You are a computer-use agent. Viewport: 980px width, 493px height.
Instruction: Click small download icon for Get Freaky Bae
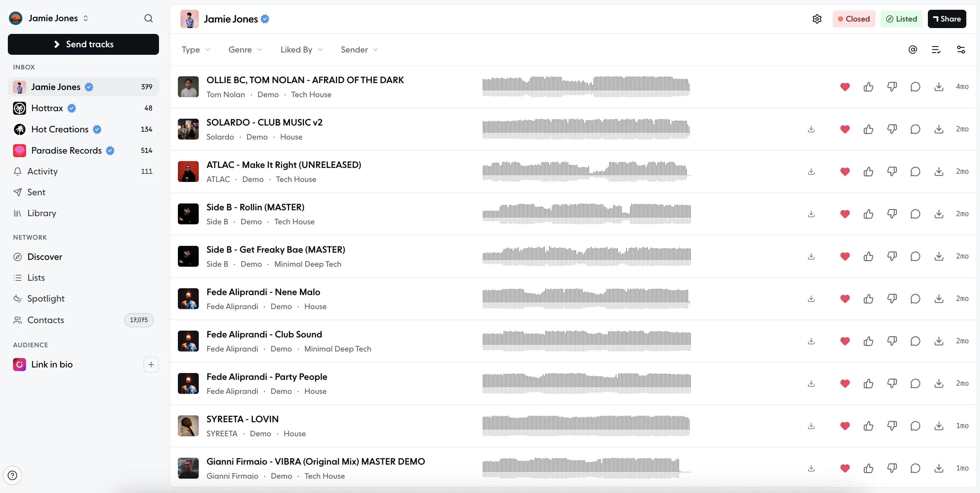coord(811,256)
